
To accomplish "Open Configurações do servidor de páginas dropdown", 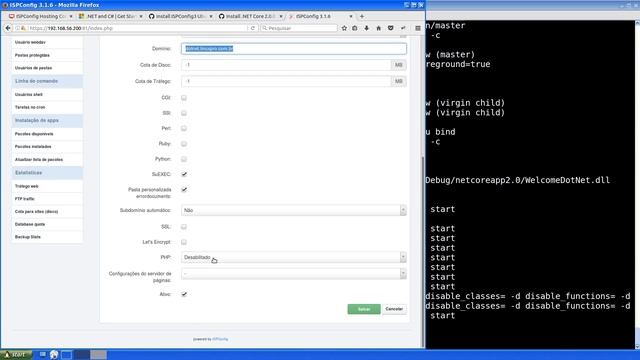I will pyautogui.click(x=293, y=273).
